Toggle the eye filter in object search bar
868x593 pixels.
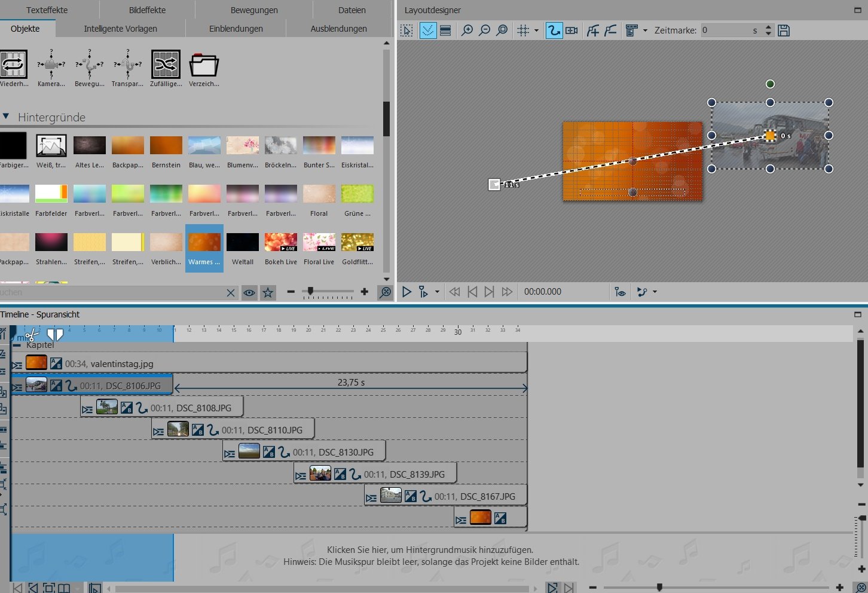[x=249, y=292]
